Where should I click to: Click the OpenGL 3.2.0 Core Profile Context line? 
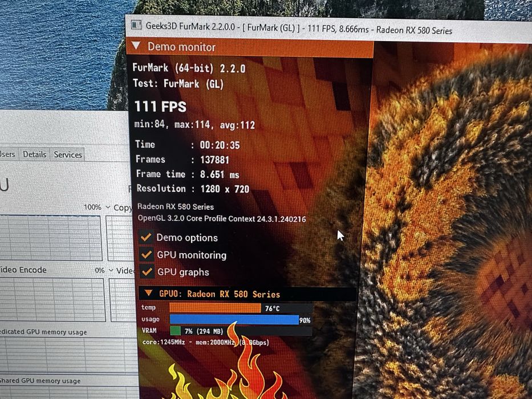pos(222,218)
